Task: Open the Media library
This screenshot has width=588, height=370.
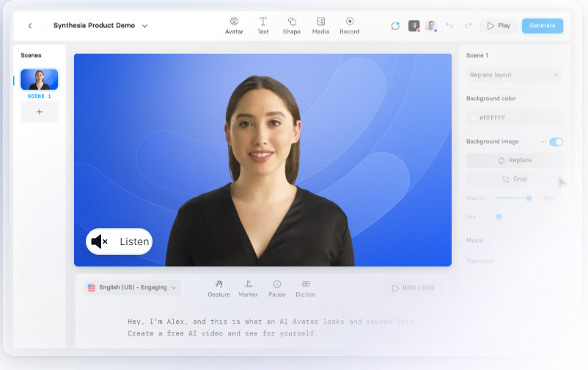Action: pos(320,26)
